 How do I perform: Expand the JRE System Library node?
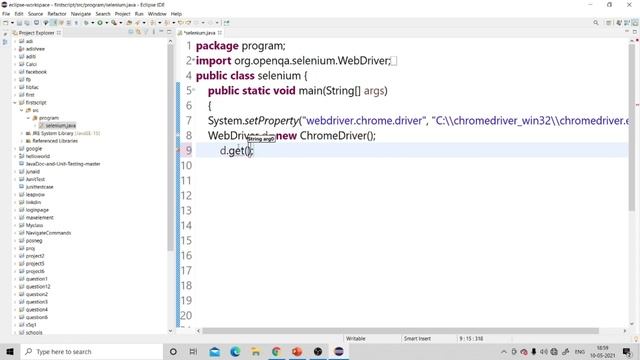(x=22, y=133)
